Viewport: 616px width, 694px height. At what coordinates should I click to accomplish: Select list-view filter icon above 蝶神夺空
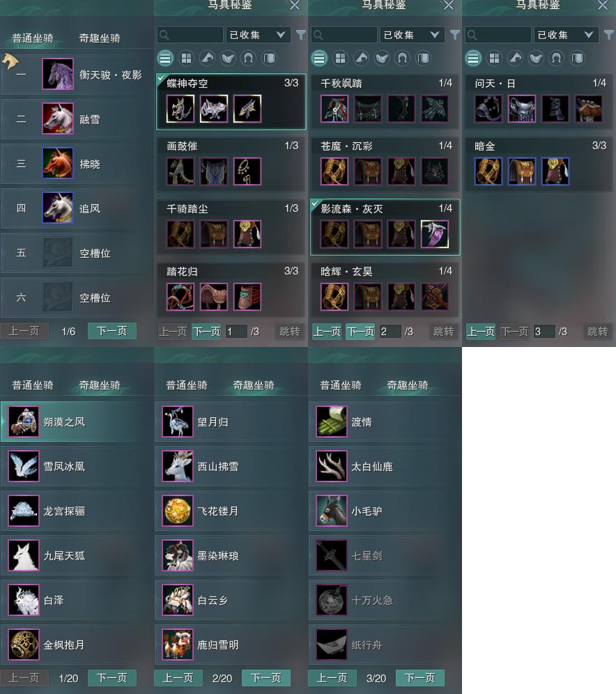pyautogui.click(x=165, y=58)
